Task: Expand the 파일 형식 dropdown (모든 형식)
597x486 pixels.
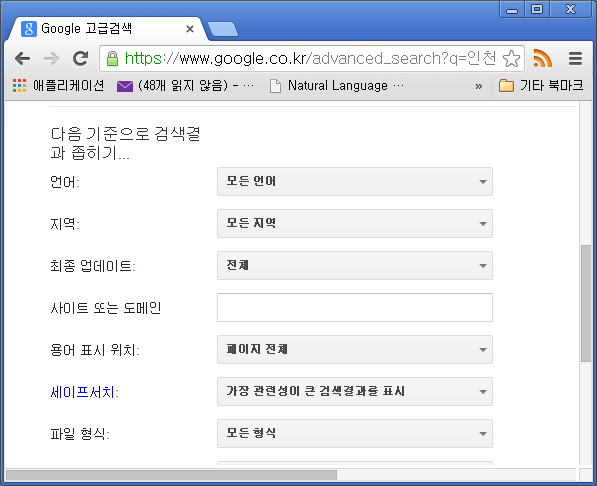Action: click(x=355, y=433)
